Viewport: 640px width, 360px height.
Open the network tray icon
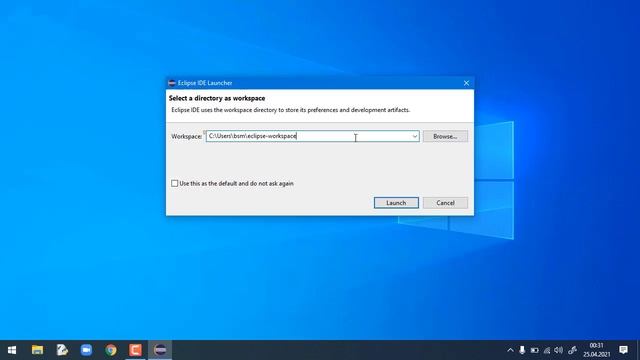(x=547, y=350)
